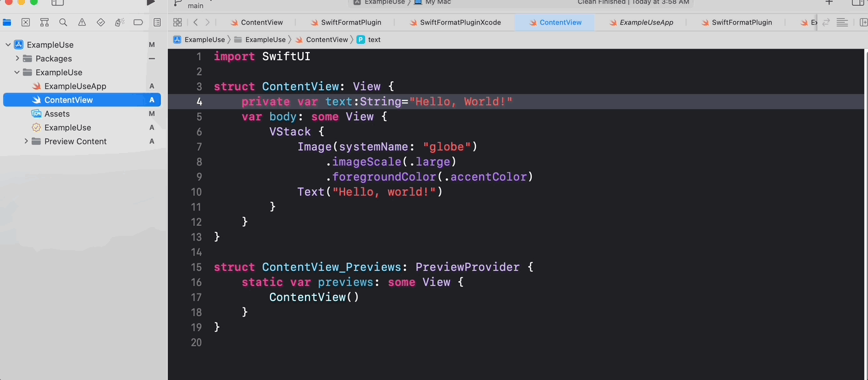
Task: Expand the Preview Content folder
Action: [26, 141]
